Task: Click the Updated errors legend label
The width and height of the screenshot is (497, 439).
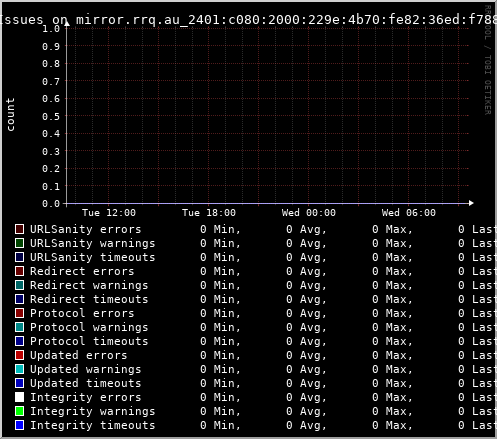Action: (x=79, y=355)
